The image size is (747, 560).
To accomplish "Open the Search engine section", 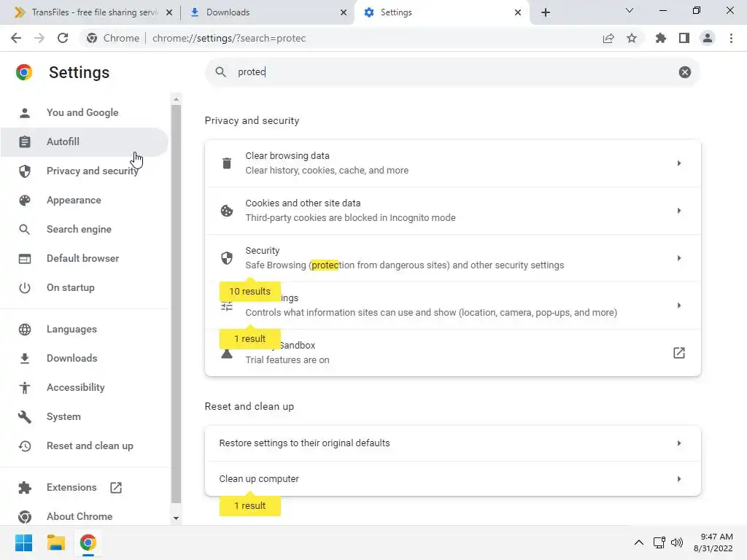I will coord(84,229).
